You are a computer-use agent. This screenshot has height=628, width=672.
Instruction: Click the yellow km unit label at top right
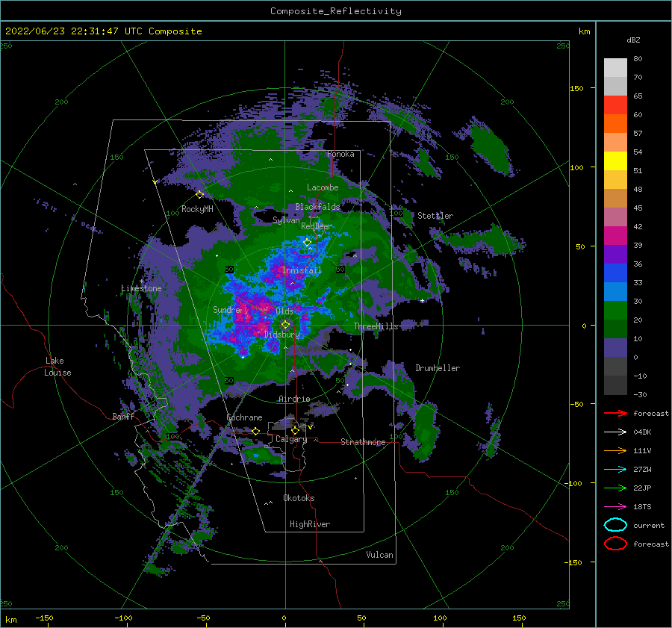coord(584,31)
